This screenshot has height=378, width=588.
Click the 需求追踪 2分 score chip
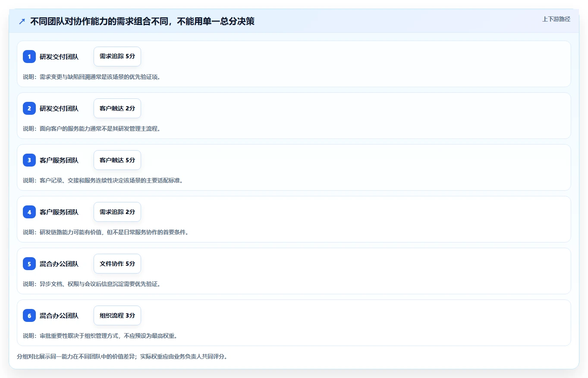117,212
